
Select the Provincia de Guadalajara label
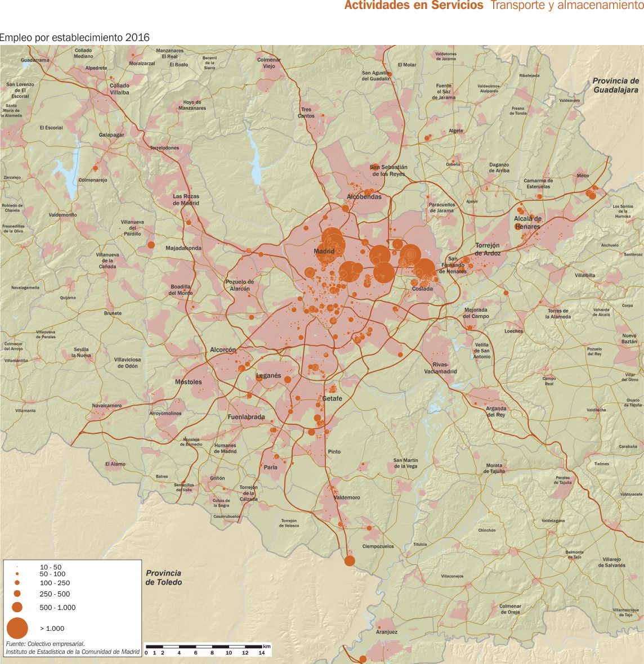click(615, 86)
